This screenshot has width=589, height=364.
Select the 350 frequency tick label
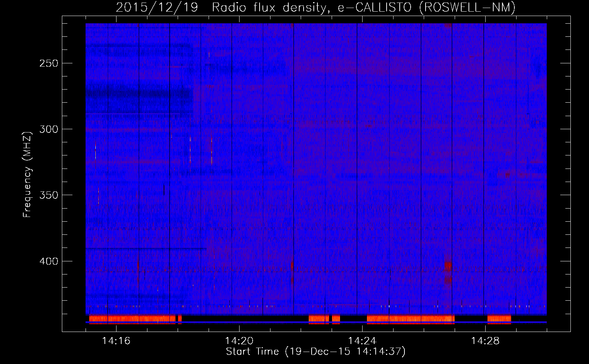49,195
